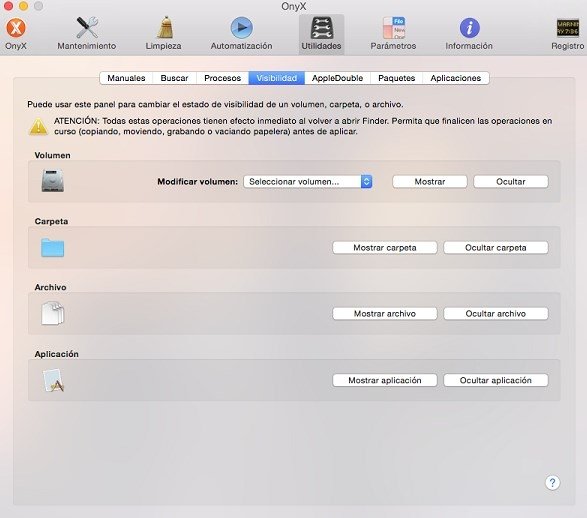Switch to the Paquetes tab
The height and width of the screenshot is (518, 587).
(396, 78)
